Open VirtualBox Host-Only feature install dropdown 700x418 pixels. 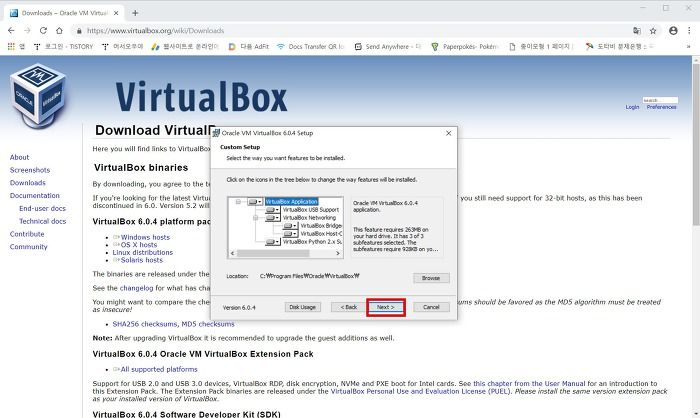point(291,234)
